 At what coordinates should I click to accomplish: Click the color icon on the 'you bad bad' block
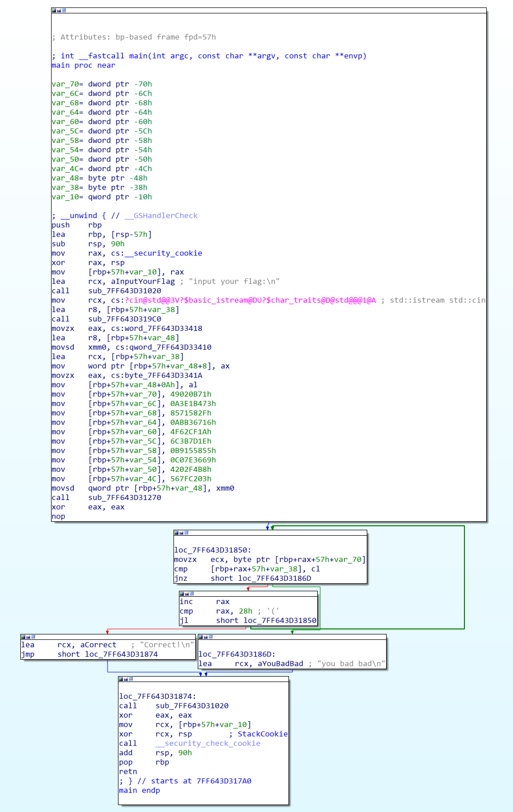point(201,637)
